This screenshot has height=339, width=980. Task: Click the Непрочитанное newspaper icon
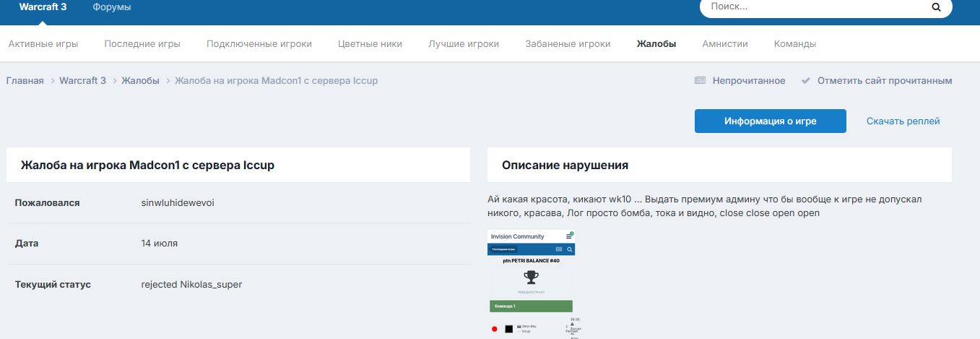700,81
